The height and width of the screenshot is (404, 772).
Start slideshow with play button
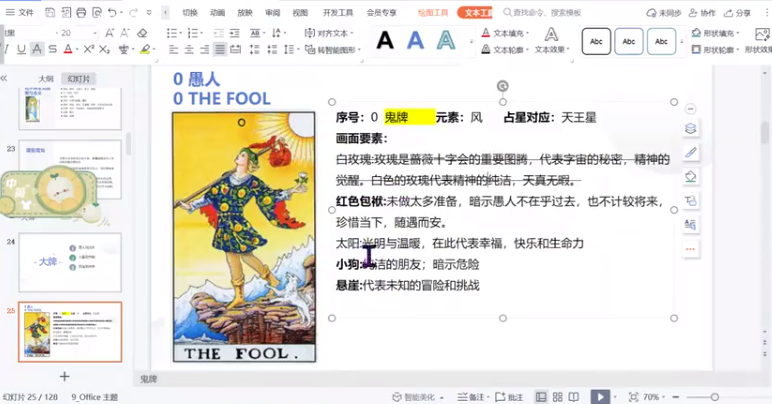(x=600, y=397)
